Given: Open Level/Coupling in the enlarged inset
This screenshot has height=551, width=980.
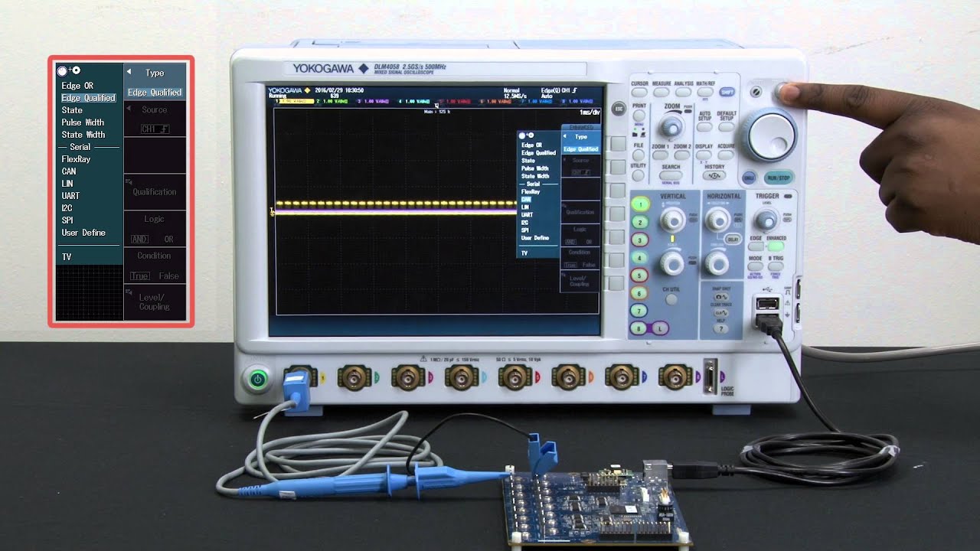Looking at the screenshot, I should (x=155, y=302).
